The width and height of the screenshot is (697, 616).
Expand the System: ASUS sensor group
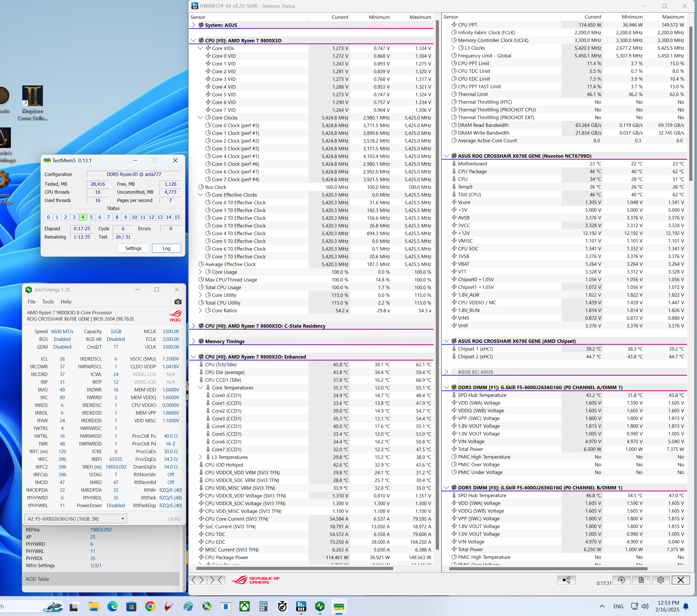[x=194, y=25]
